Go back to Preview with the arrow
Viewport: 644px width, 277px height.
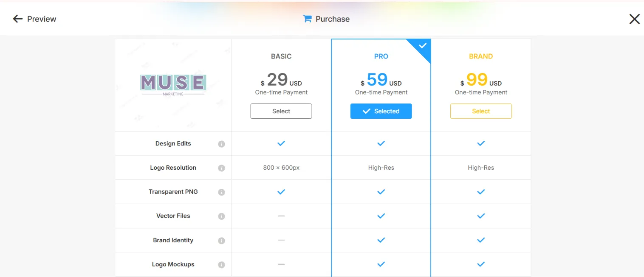(x=17, y=19)
